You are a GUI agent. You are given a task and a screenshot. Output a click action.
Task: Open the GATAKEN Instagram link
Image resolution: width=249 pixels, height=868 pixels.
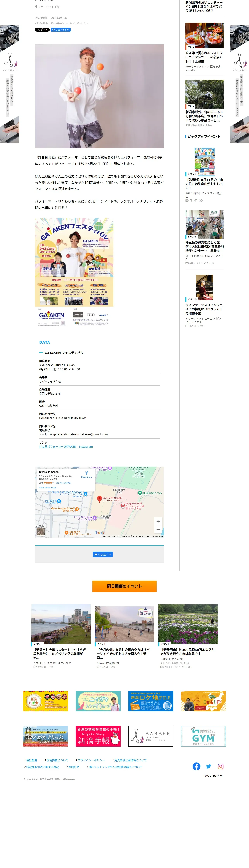(66, 446)
